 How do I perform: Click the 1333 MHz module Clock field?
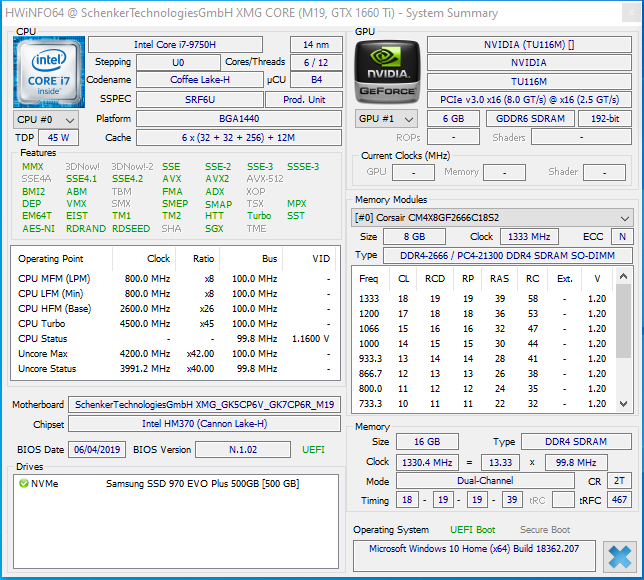[x=529, y=237]
